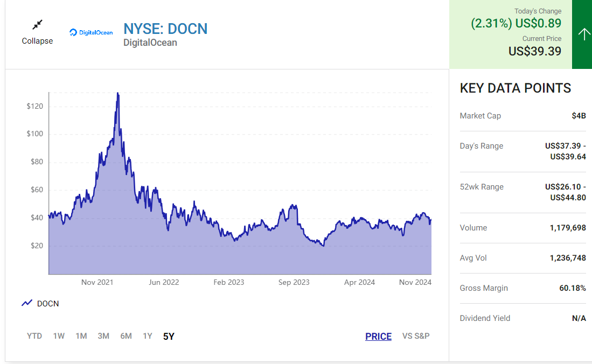Click the Market Cap value $4B
The image size is (592, 364).
pyautogui.click(x=579, y=116)
